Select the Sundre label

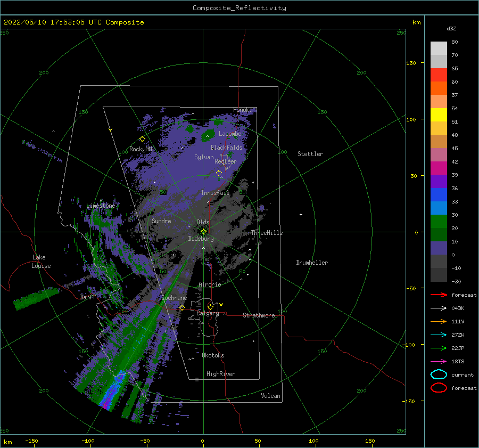tap(161, 221)
